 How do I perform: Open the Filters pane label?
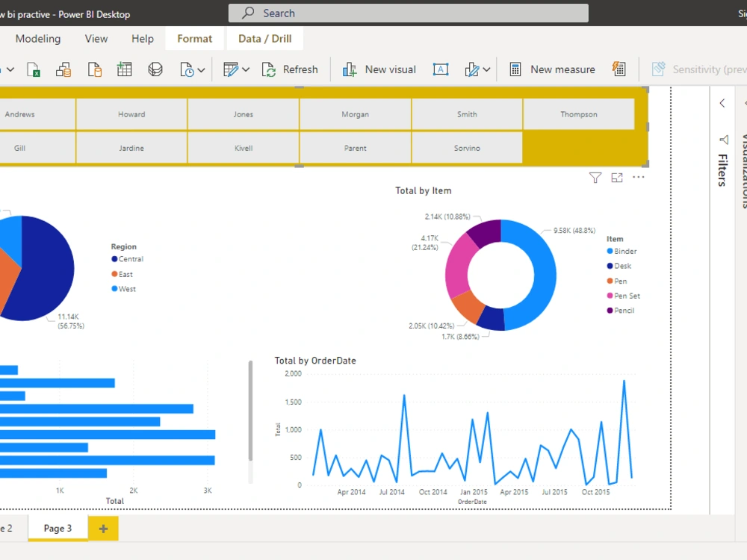[722, 170]
